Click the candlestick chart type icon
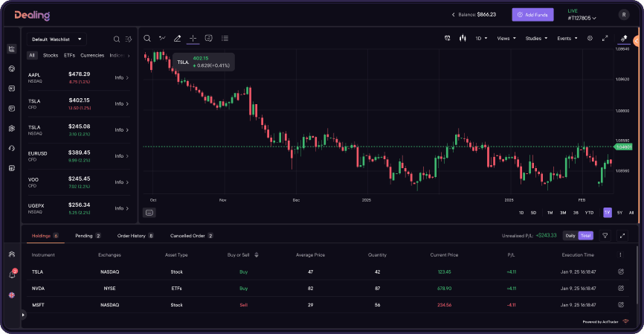The image size is (644, 334). 463,38
